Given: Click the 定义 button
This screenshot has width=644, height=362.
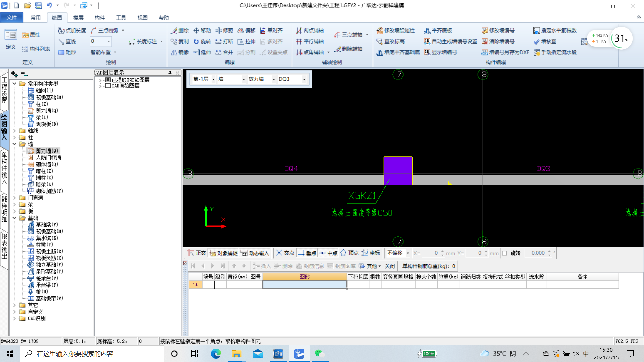Looking at the screenshot, I should click(x=11, y=40).
